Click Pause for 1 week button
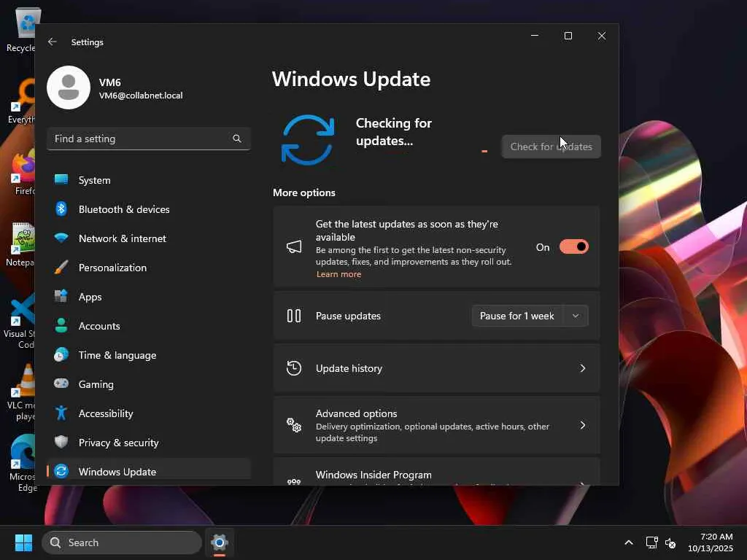 coord(517,316)
